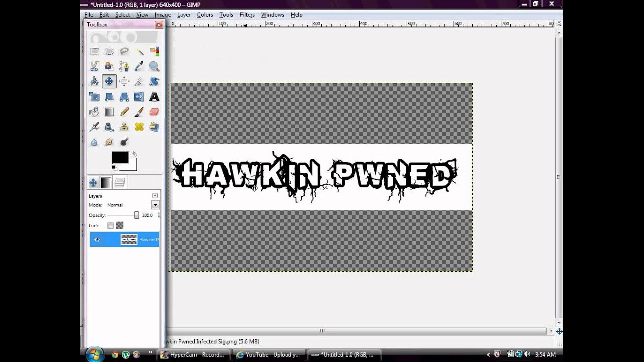Open the File menu
Image resolution: width=644 pixels, height=362 pixels.
[89, 15]
